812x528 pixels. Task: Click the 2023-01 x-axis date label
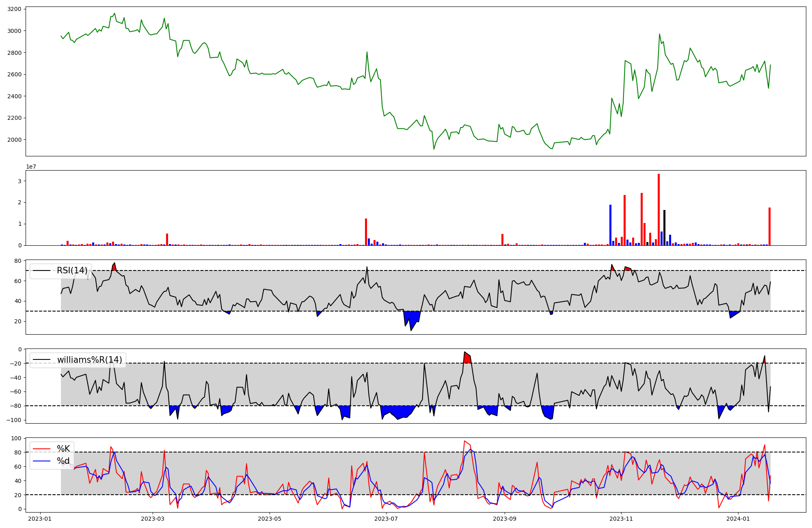(x=40, y=519)
